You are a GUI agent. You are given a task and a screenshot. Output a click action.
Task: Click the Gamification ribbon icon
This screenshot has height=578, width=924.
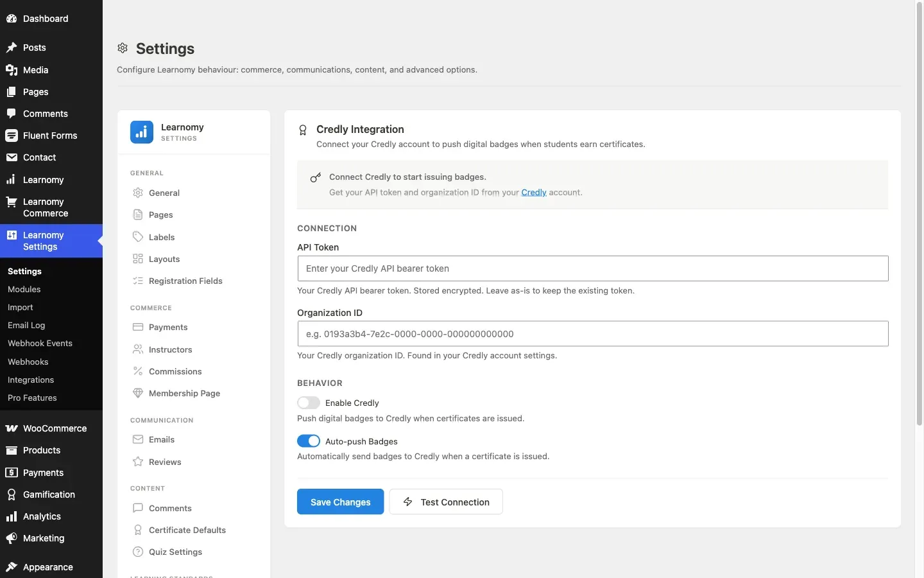click(12, 495)
